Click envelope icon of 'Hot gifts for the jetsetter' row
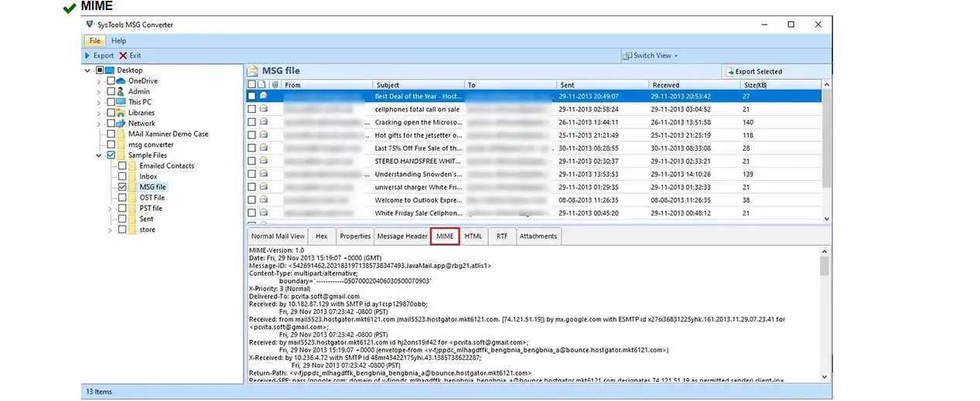The image size is (980, 401). click(263, 135)
